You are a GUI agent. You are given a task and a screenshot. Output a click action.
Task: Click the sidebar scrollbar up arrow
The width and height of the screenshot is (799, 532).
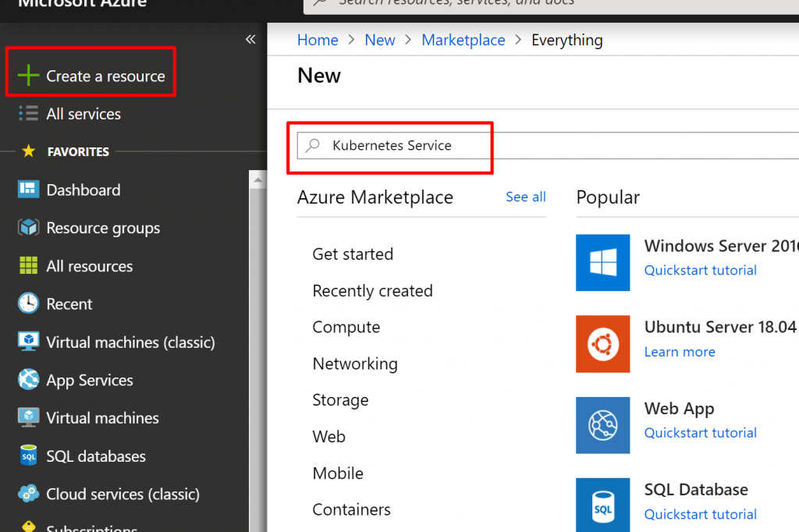coord(257,180)
